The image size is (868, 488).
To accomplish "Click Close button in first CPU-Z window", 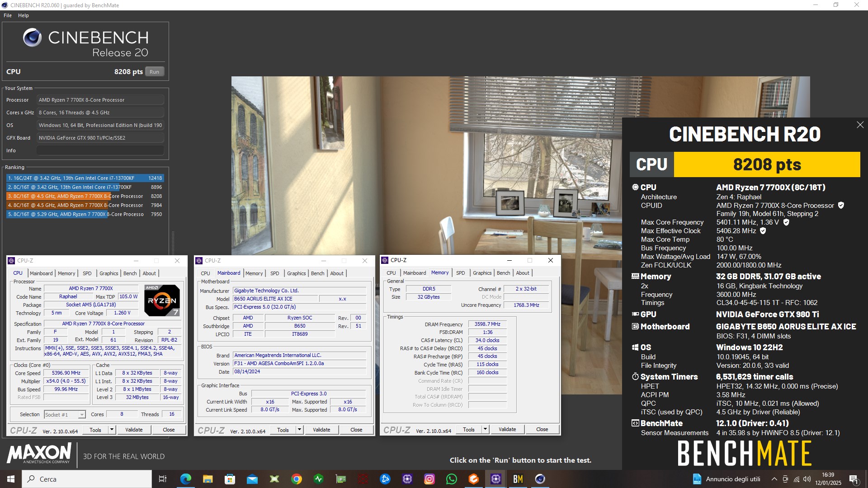I will pos(169,430).
